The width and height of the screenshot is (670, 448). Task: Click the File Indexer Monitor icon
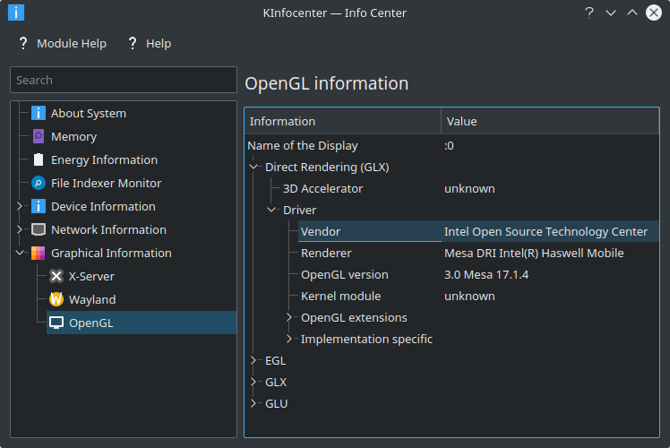[x=39, y=183]
